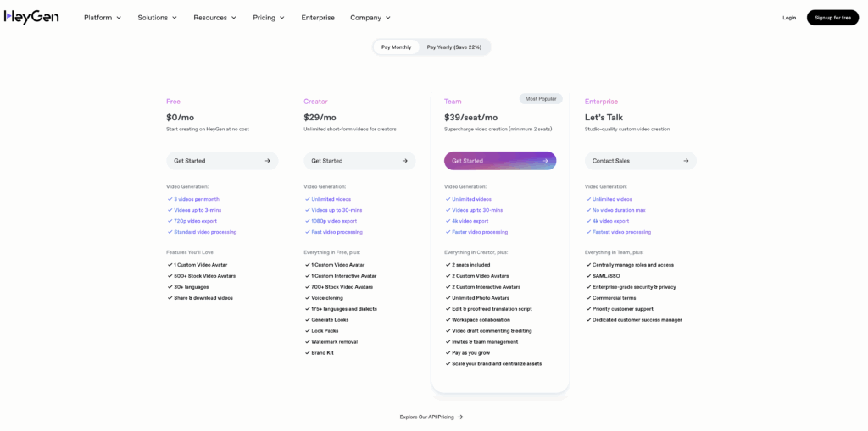Switch to Pay Yearly (Save 22%)
This screenshot has height=431, width=868.
454,47
